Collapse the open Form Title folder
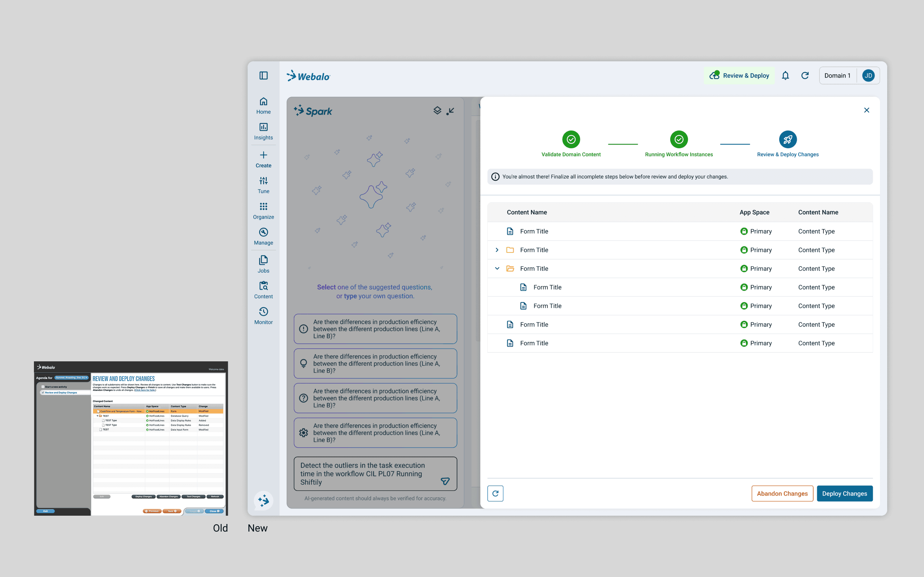Viewport: 924px width, 577px height. [x=497, y=269]
